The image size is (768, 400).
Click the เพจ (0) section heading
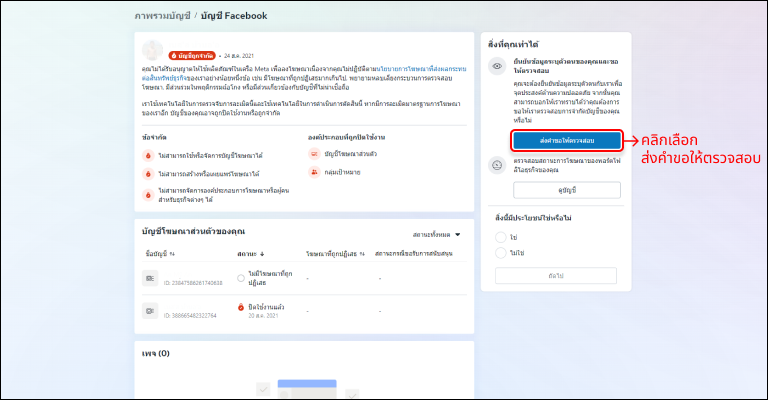[156, 353]
